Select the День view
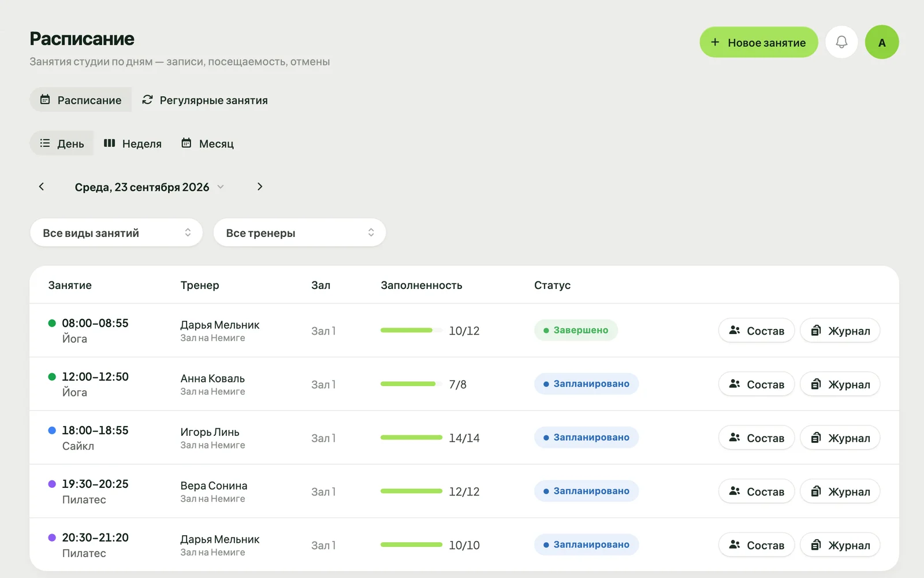The image size is (924, 578). coord(62,143)
